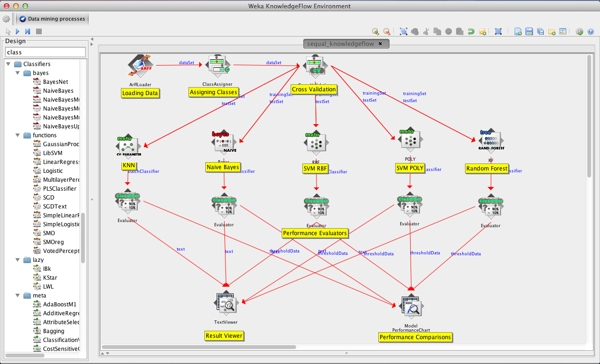Select the Random Forest tree node icon

point(491,140)
